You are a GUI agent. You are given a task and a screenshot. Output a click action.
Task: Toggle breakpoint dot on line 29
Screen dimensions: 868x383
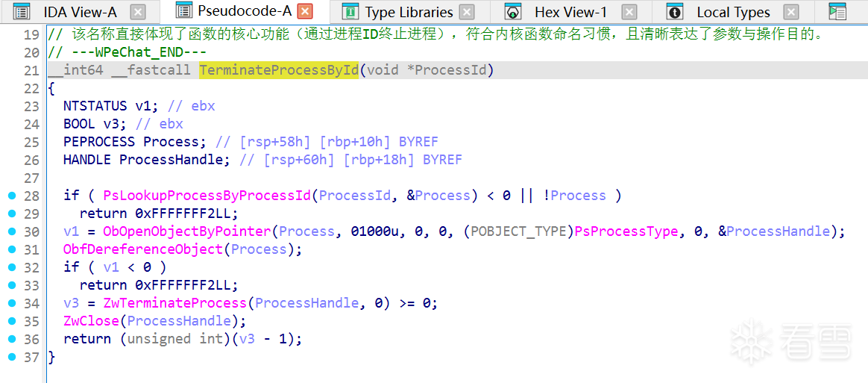point(13,214)
